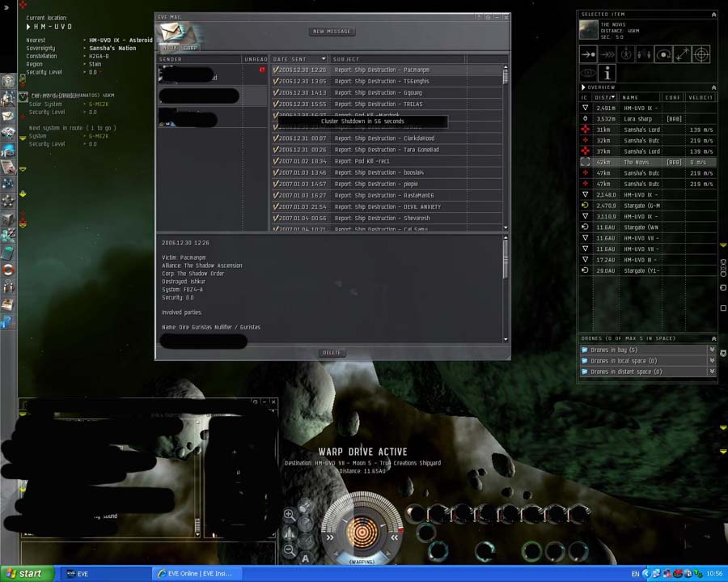Zoom out with the HUD magnifier minus
Screen dimensions: 728x582
click(290, 550)
